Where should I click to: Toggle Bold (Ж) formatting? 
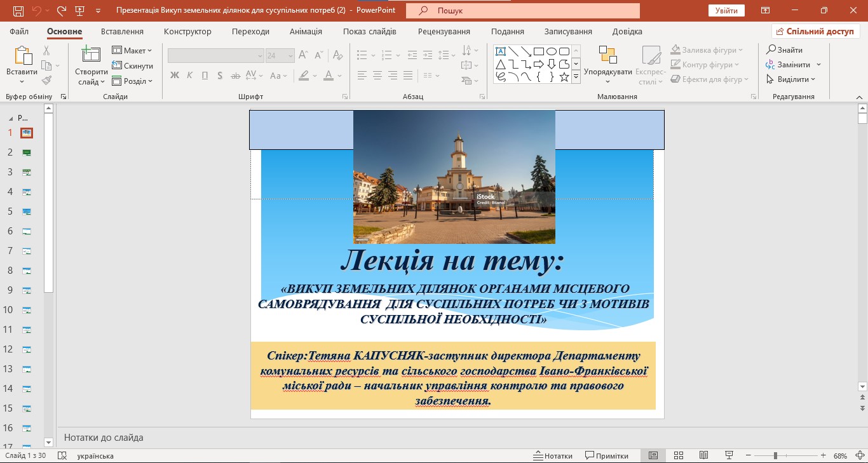point(175,76)
